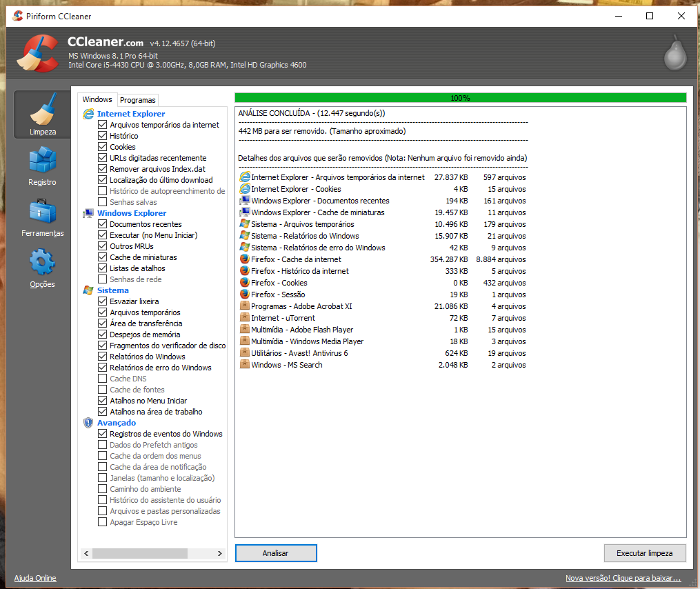Click the Piriform CCleaner title bar icon
This screenshot has width=700, height=589.
18,16
